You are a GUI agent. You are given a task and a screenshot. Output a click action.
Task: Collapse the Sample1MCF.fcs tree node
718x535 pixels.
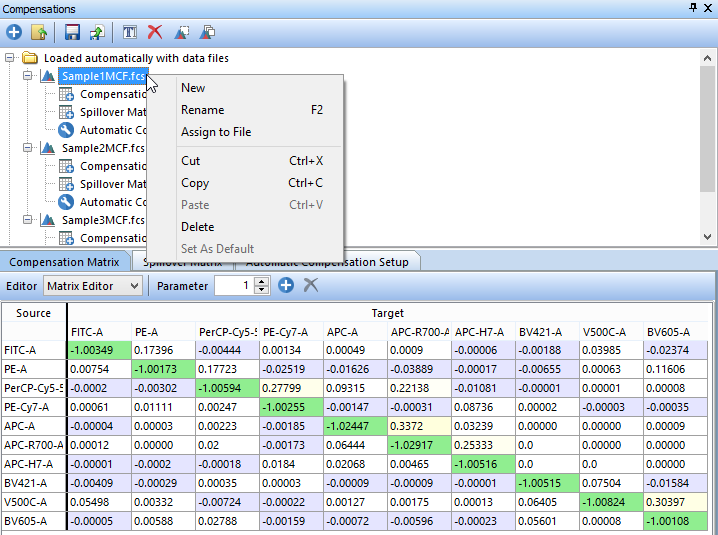point(28,76)
